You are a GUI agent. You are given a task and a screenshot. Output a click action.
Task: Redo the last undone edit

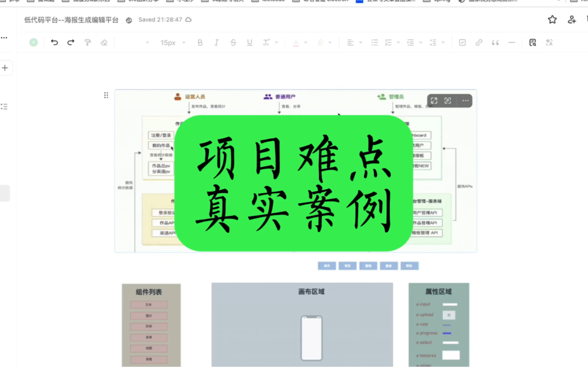71,43
